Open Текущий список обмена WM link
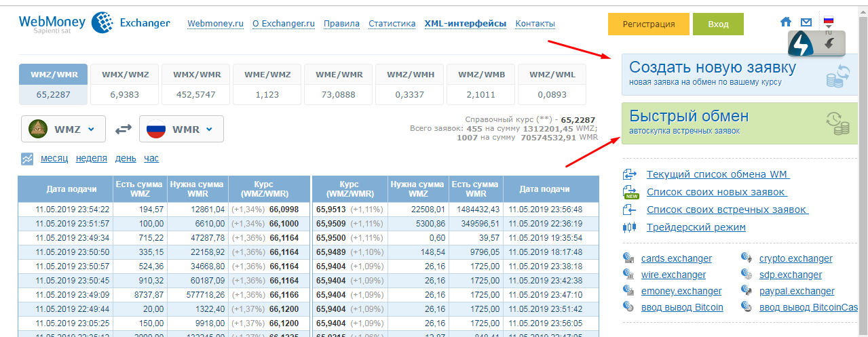 718,174
